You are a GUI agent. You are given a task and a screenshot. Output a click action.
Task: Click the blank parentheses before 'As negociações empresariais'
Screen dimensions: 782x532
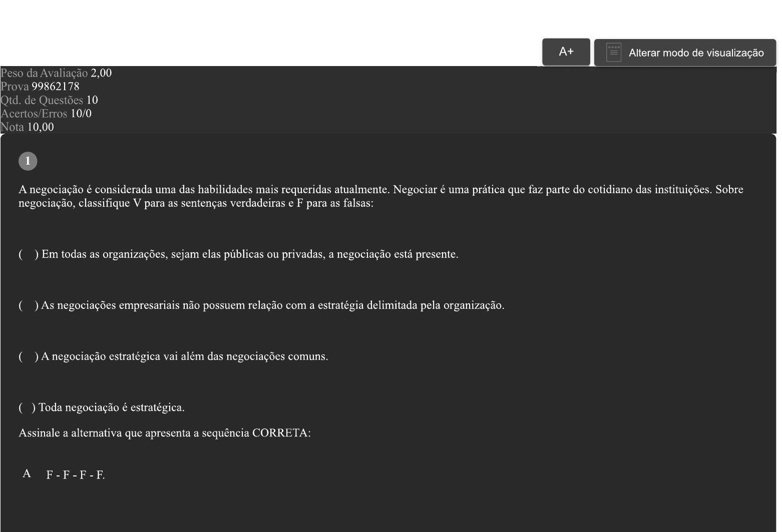click(x=28, y=305)
